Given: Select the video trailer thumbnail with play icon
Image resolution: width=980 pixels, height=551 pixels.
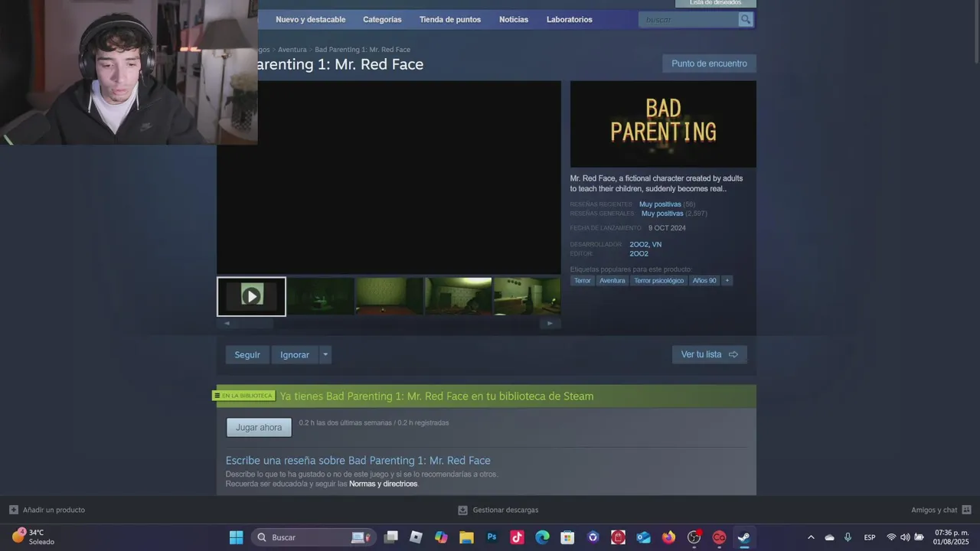Looking at the screenshot, I should pos(251,296).
